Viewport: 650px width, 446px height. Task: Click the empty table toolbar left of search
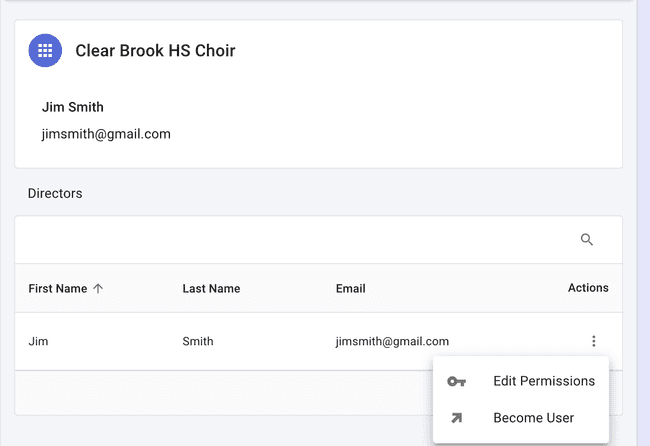290,240
